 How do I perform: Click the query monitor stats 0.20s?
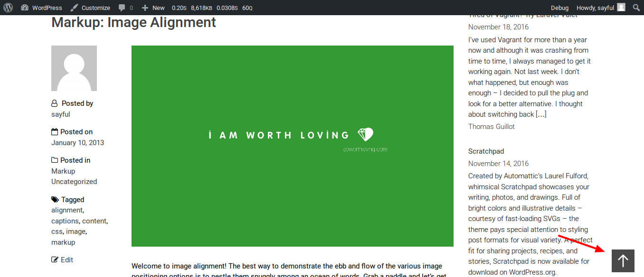179,8
